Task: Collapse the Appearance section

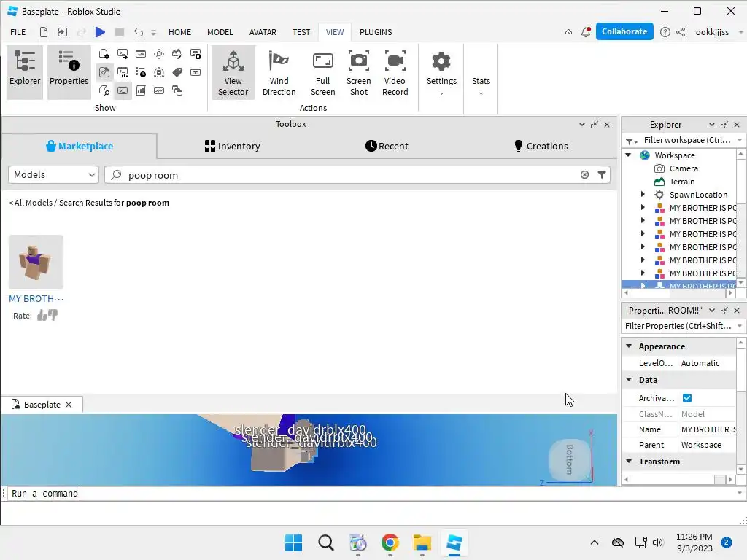Action: [x=629, y=346]
